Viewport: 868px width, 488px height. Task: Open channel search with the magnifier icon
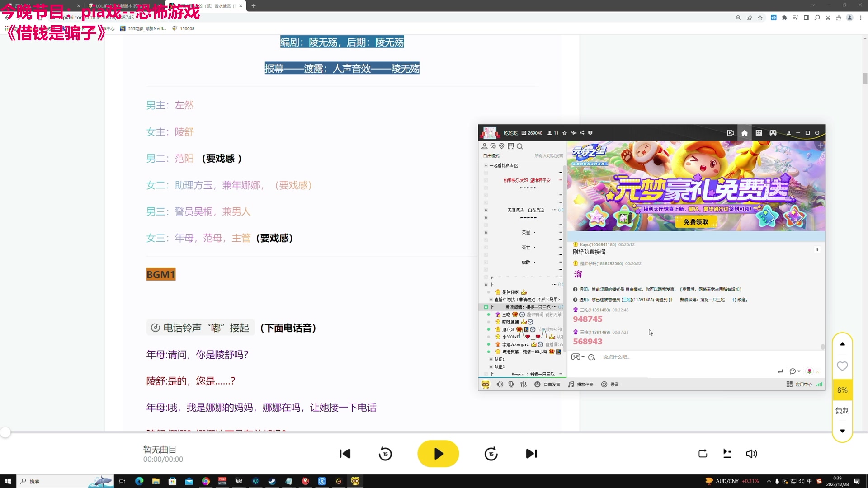tap(520, 146)
